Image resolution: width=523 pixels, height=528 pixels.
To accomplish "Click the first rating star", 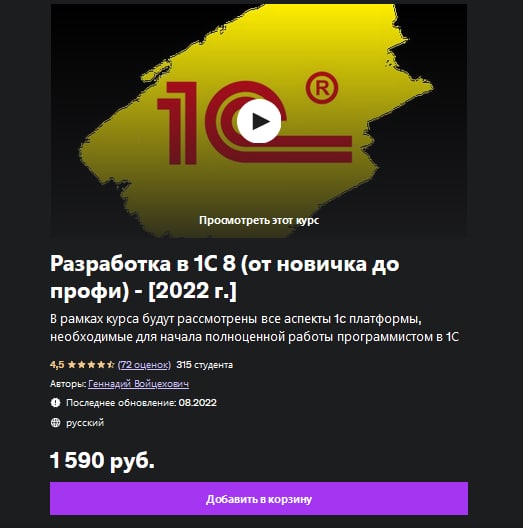I will [x=71, y=365].
